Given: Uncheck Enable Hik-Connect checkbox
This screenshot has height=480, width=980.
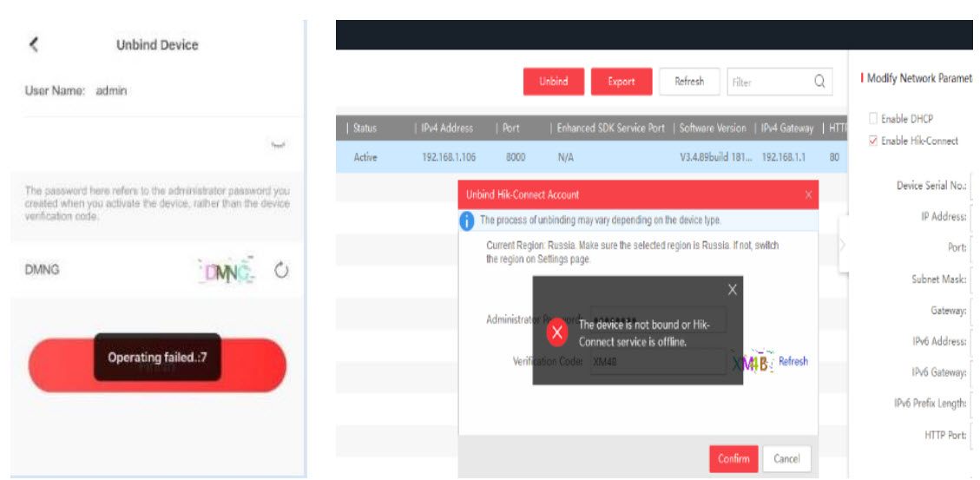Looking at the screenshot, I should coord(873,141).
